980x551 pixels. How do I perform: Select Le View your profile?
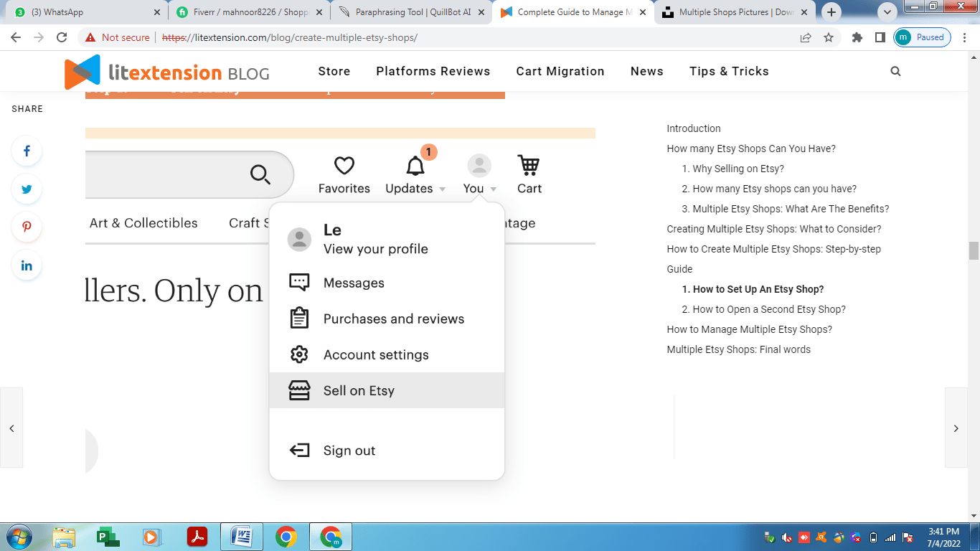pyautogui.click(x=387, y=240)
